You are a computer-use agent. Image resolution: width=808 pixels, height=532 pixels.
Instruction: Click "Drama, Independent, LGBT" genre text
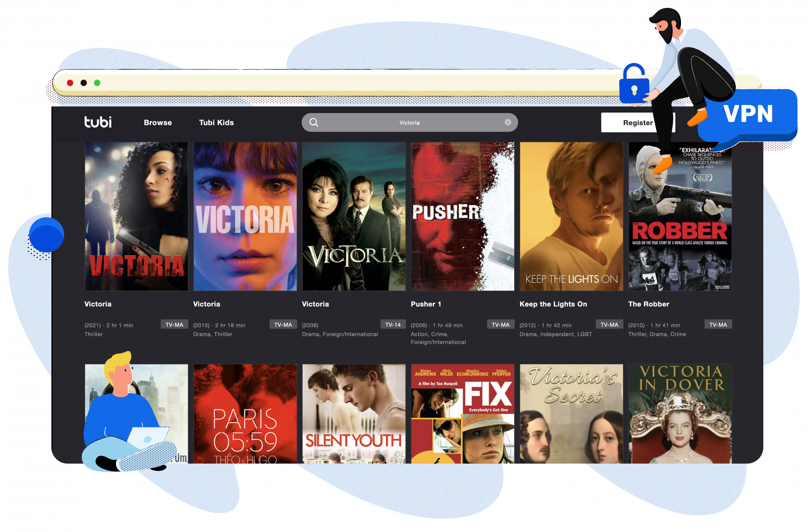click(x=556, y=335)
